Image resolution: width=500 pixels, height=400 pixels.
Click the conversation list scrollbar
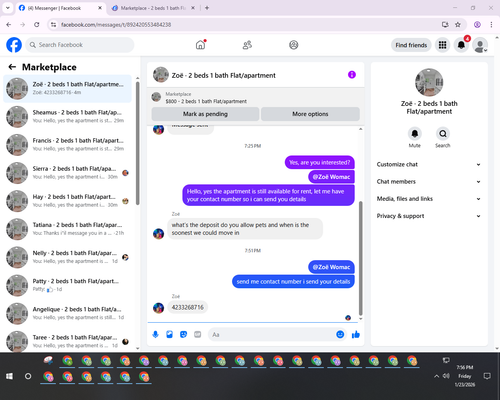point(137,143)
